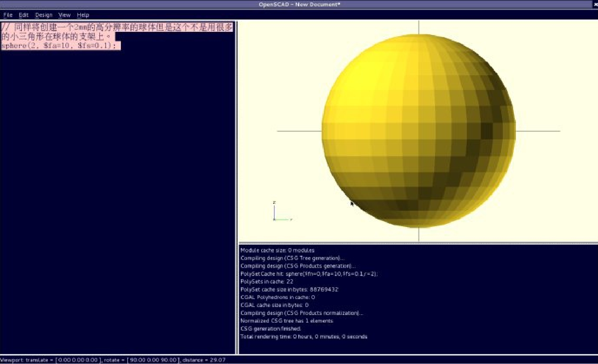Click the $fa=10 parameter in the code
This screenshot has width=598, height=364.
tap(57, 46)
